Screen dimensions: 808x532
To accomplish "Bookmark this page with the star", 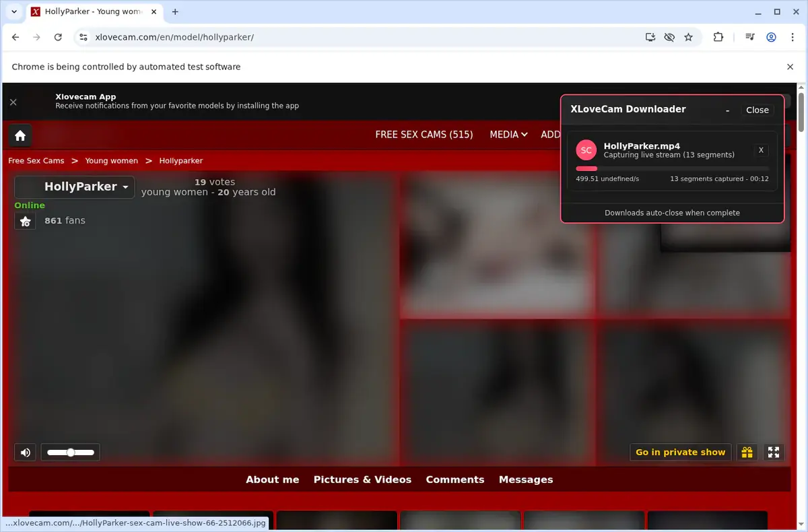I will point(688,37).
